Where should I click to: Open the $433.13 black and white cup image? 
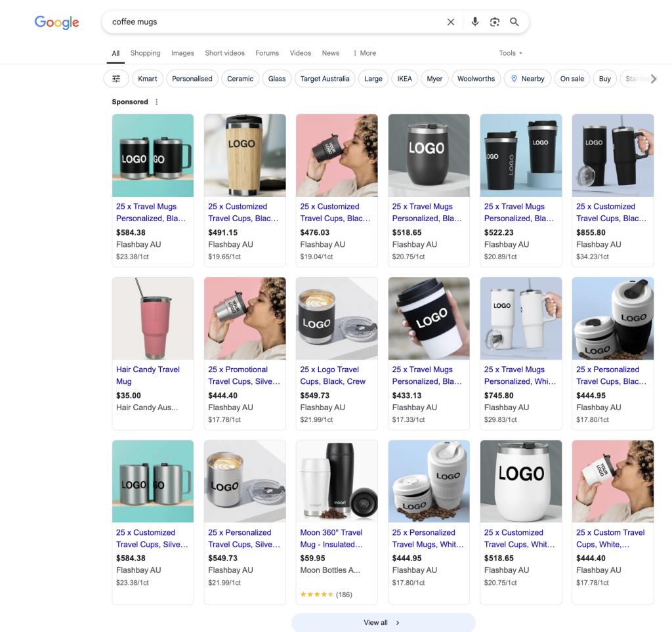[x=429, y=318]
